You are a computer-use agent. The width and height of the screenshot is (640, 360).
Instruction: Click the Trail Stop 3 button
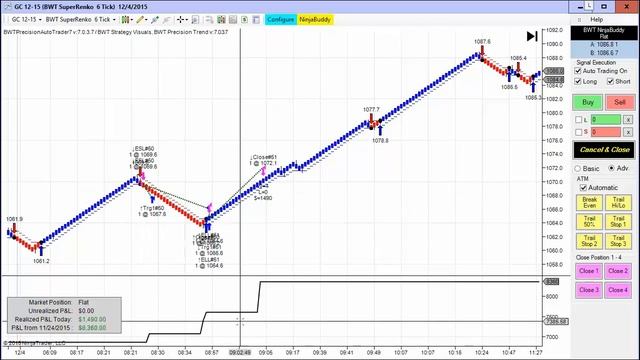618,241
